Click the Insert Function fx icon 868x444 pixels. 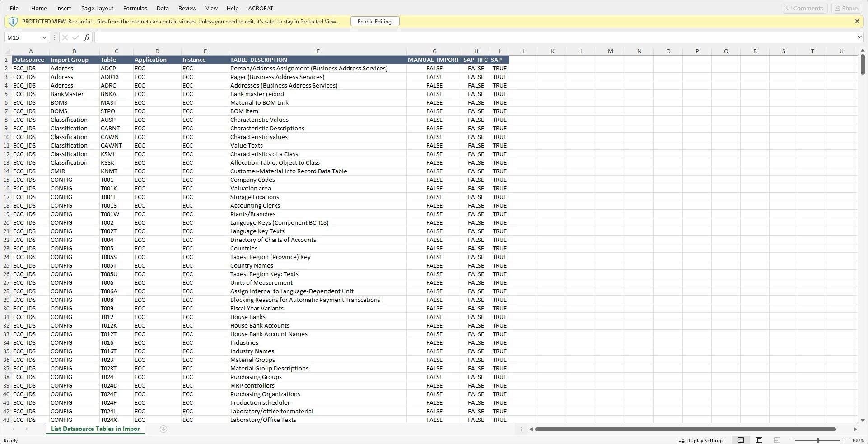pos(87,37)
